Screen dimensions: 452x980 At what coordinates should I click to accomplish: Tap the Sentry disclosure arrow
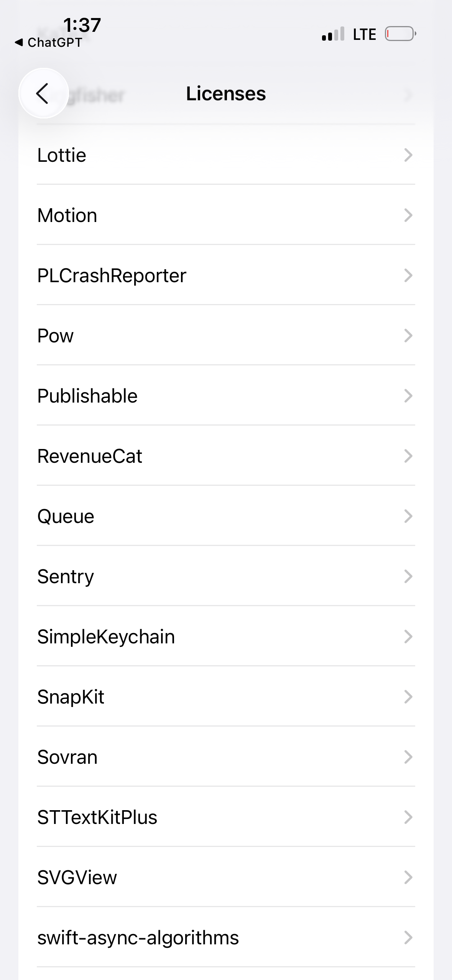coord(408,577)
